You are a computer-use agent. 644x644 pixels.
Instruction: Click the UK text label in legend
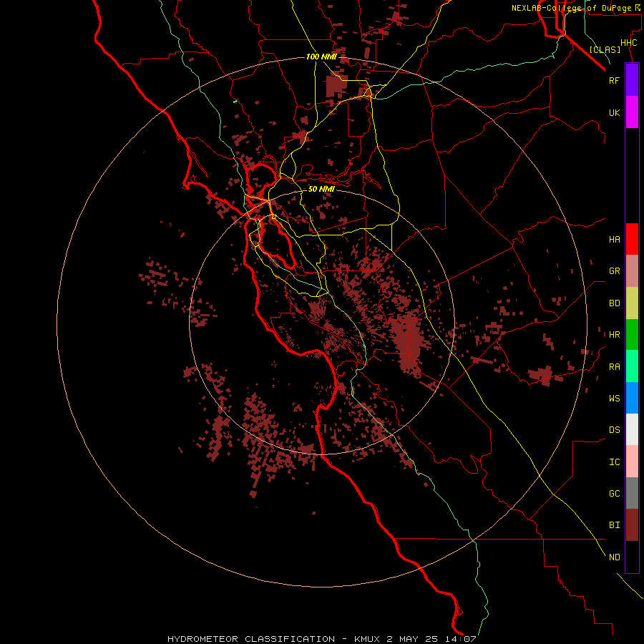click(x=614, y=112)
